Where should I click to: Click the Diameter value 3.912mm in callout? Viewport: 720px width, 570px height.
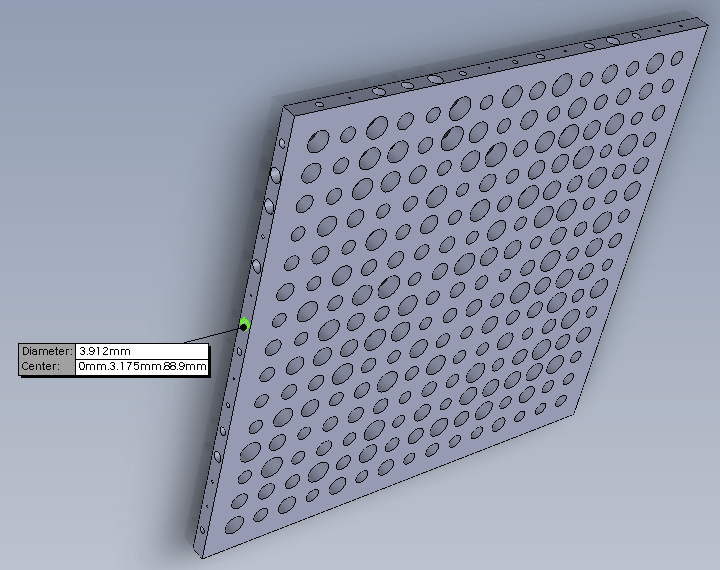141,351
